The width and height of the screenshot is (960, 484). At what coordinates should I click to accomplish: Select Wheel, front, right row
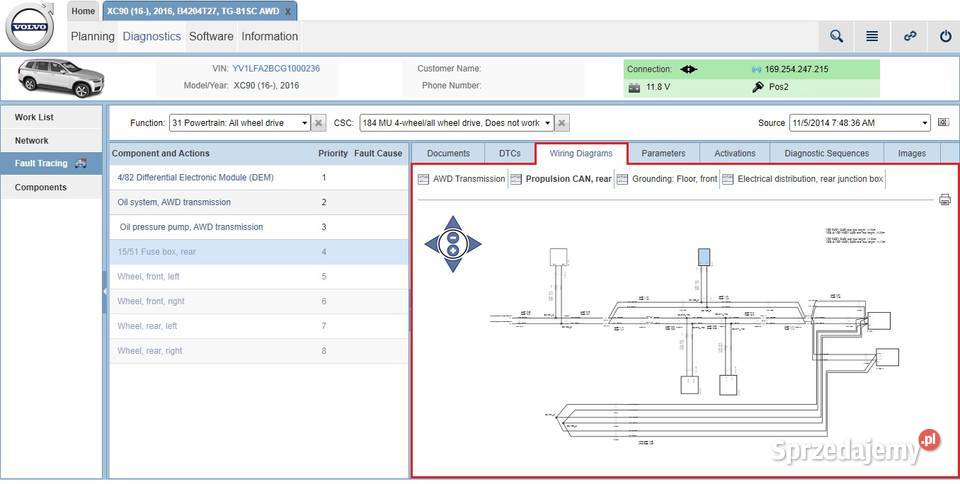coord(258,301)
